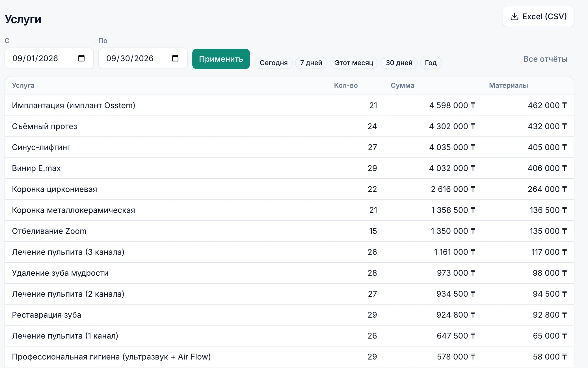Screen dimensions: 588x368
Task: Select the Синус-лифтинг row
Action: (x=289, y=147)
